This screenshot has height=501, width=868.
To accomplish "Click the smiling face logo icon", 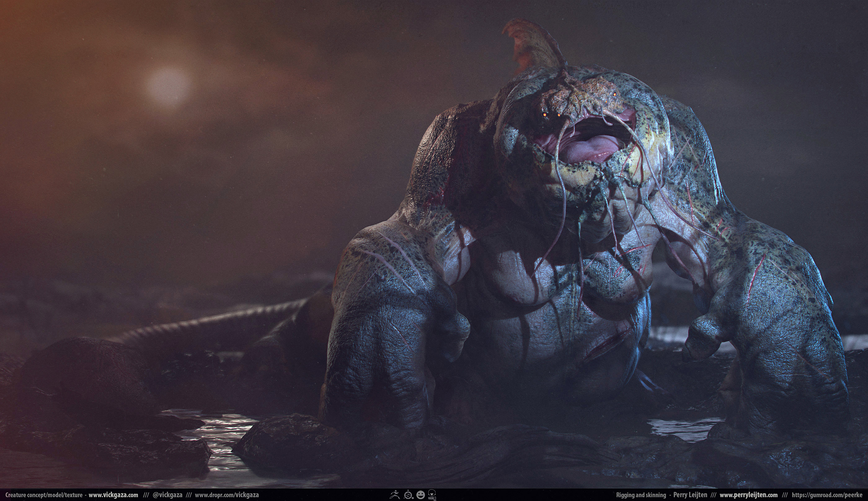I will pos(421,495).
